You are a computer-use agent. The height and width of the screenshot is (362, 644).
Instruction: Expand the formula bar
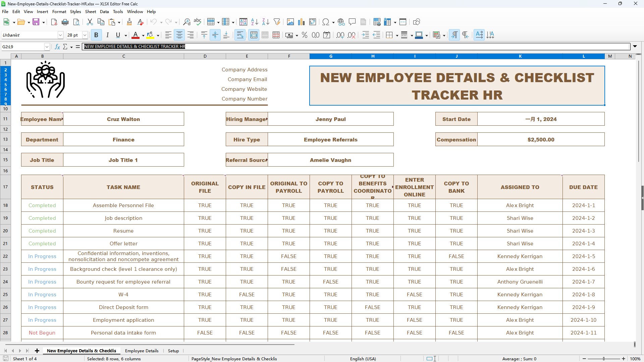coord(635,47)
